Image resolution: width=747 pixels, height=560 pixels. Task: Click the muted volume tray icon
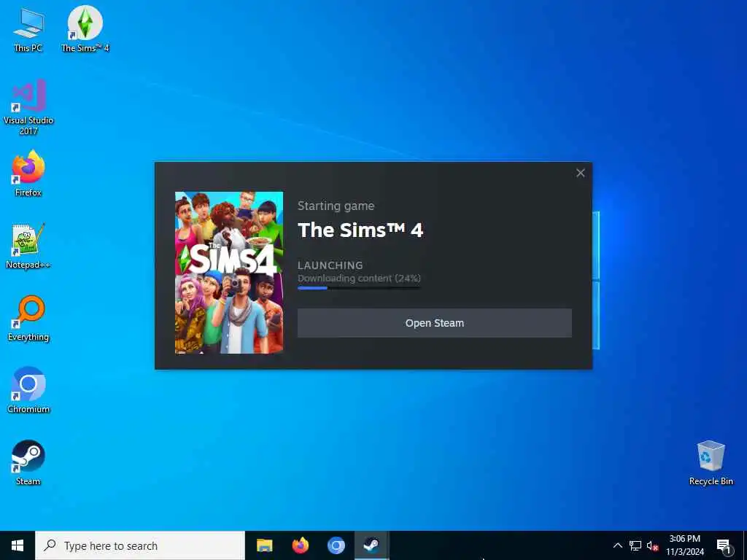pos(653,545)
